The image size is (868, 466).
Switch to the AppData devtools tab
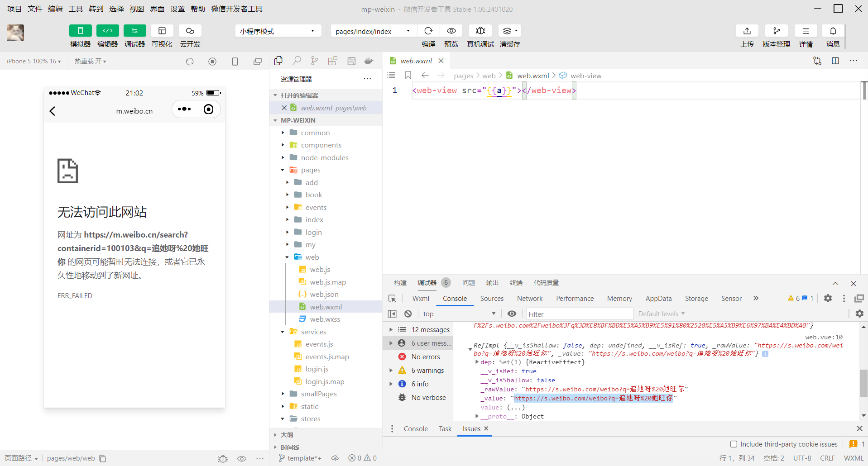point(658,298)
